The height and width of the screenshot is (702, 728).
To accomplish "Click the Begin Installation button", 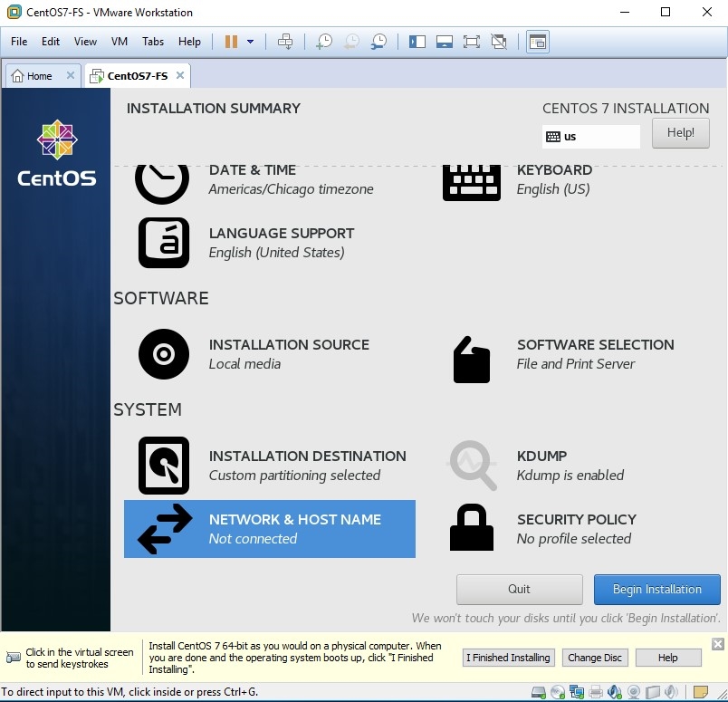I will (x=656, y=589).
